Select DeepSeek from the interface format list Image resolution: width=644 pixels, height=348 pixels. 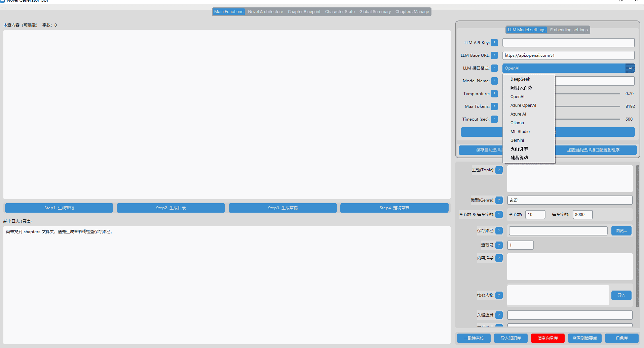520,79
